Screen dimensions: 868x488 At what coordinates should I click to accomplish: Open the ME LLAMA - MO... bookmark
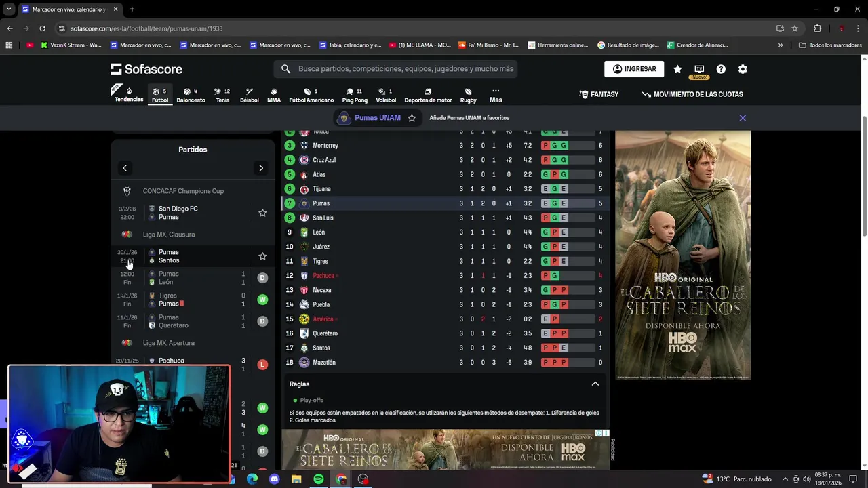coord(420,45)
